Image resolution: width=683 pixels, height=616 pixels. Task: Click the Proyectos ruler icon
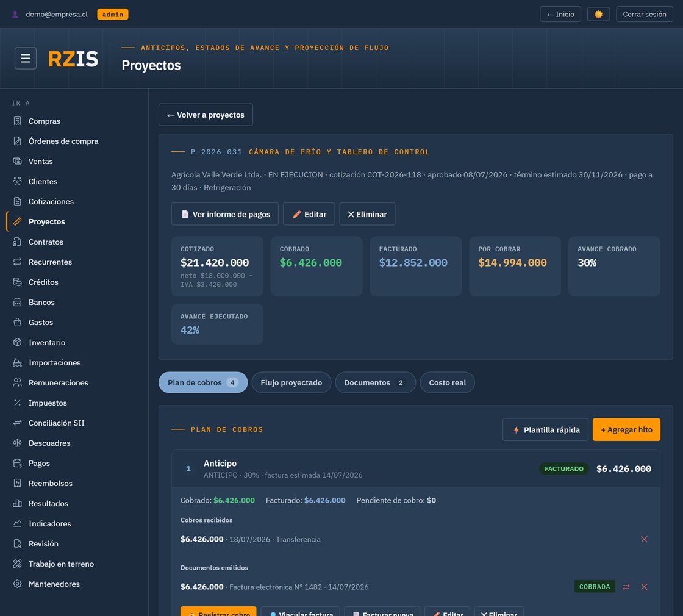point(18,221)
